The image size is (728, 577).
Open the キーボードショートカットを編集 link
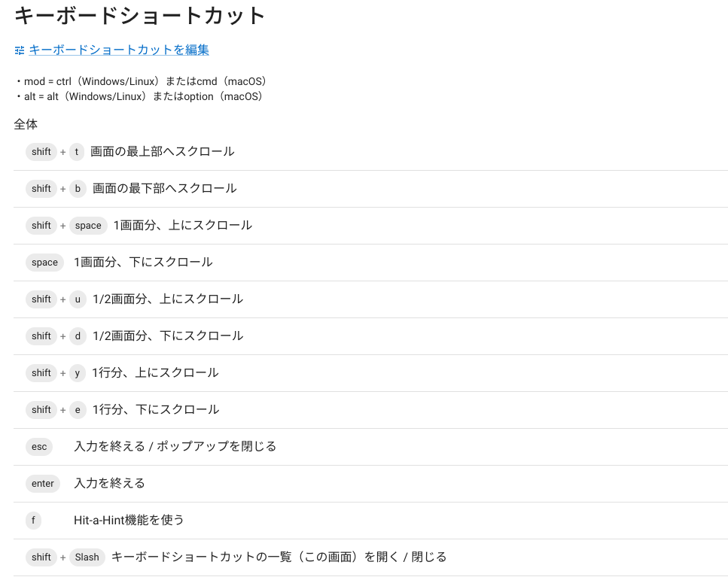click(x=119, y=50)
